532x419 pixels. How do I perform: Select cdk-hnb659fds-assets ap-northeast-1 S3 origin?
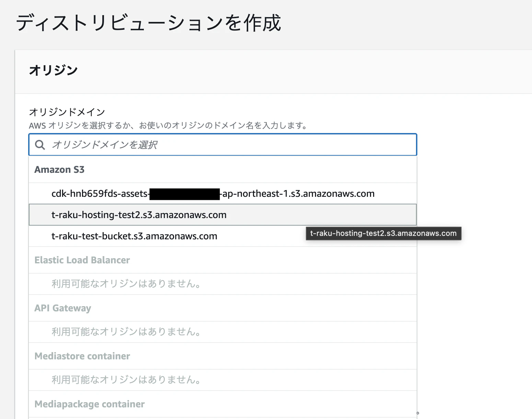tap(223, 194)
